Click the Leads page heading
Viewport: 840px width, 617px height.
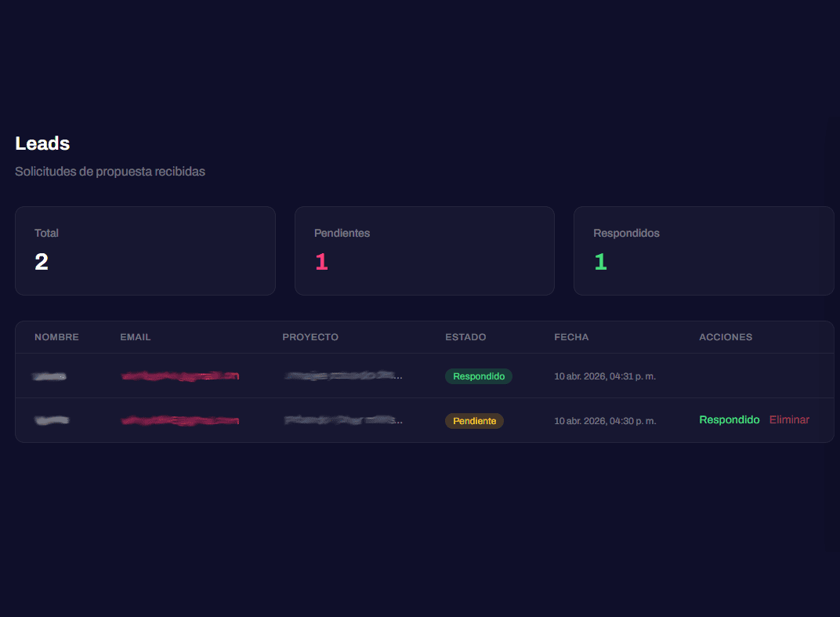coord(42,143)
